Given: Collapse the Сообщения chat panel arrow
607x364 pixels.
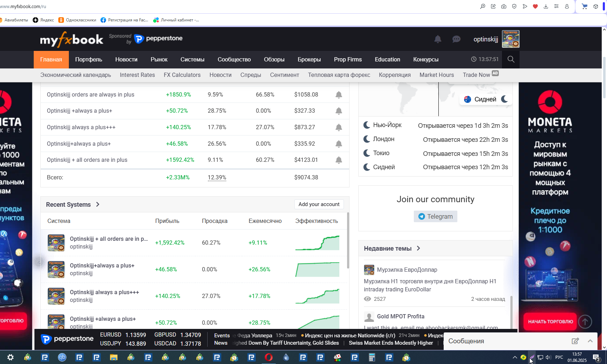Looking at the screenshot, I should point(590,341).
